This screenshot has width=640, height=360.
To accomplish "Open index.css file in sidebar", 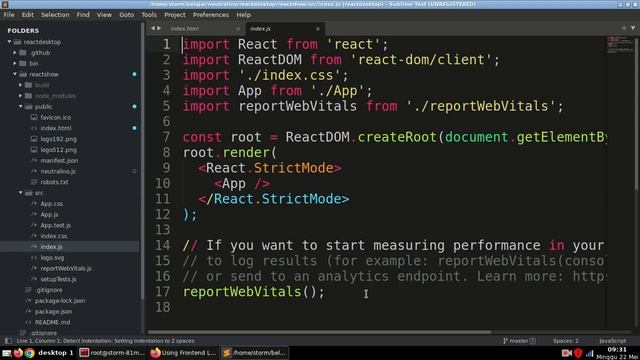I will coord(53,236).
